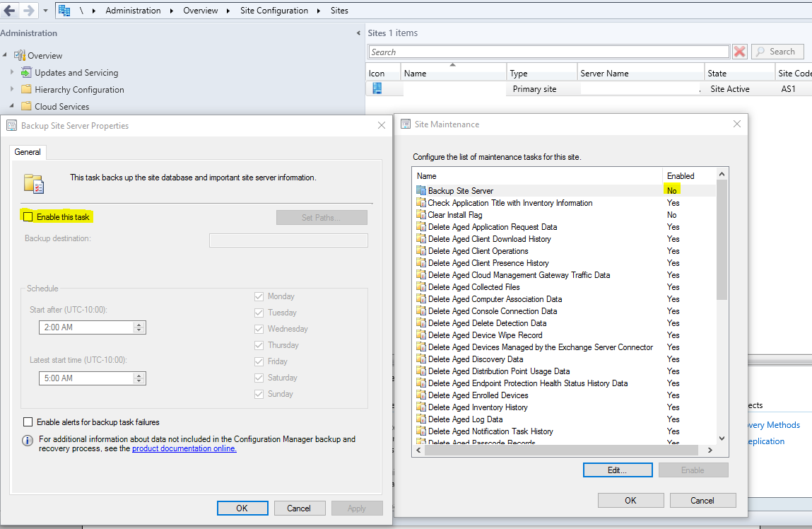
Task: Click the Back navigation arrow
Action: pyautogui.click(x=9, y=11)
